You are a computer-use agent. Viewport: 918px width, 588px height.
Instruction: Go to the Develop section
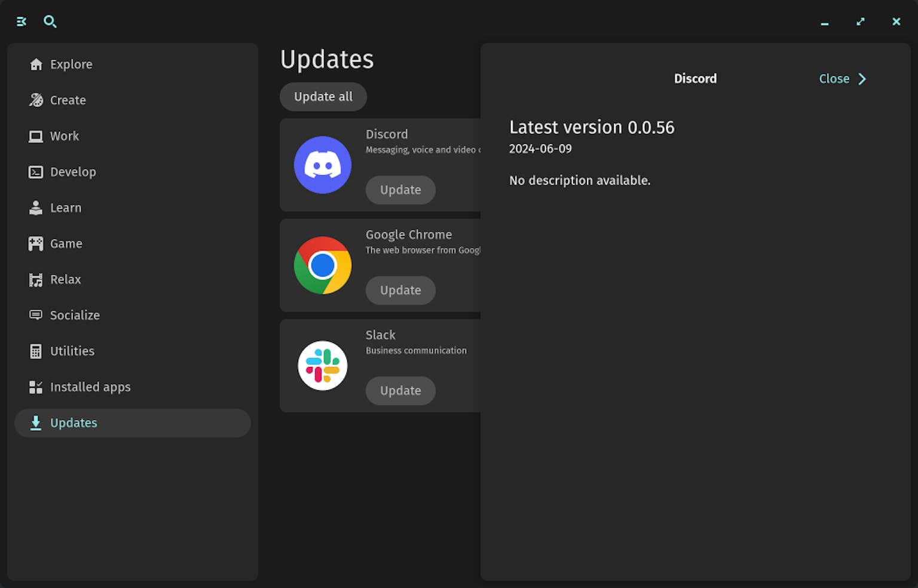[73, 171]
